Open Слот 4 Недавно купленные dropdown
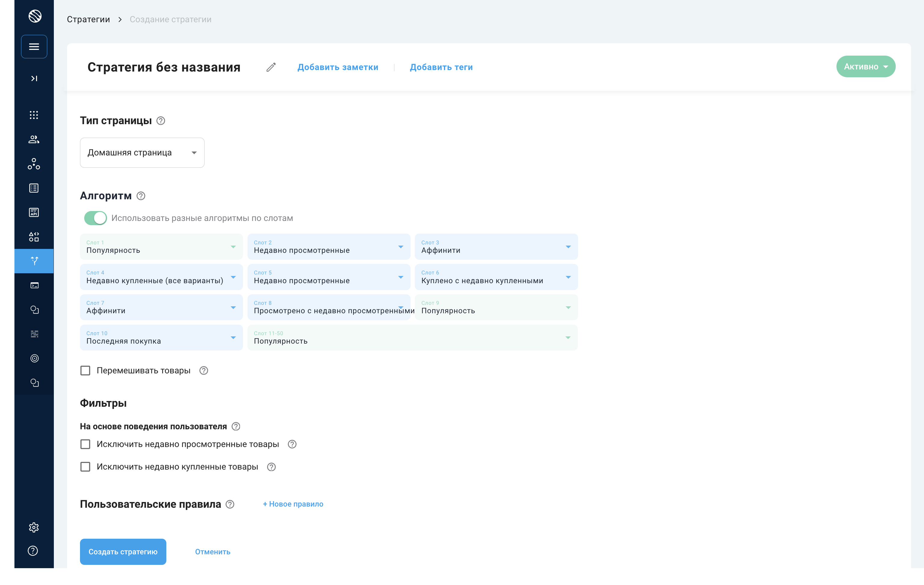The image size is (924, 585). tap(161, 277)
